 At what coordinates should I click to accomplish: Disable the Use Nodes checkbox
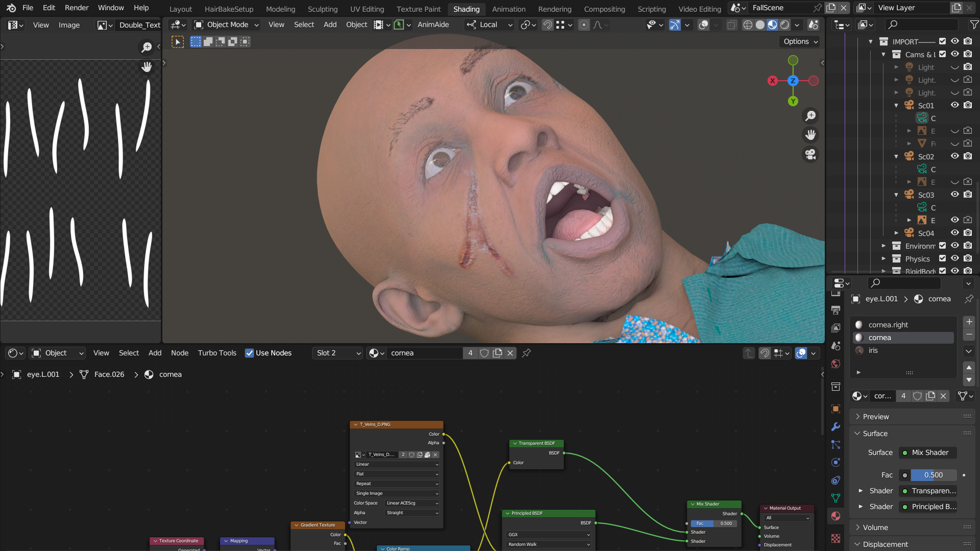click(x=249, y=353)
